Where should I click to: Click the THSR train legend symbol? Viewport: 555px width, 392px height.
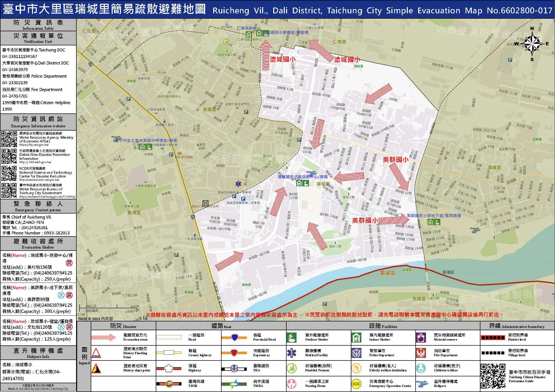[x=169, y=384]
